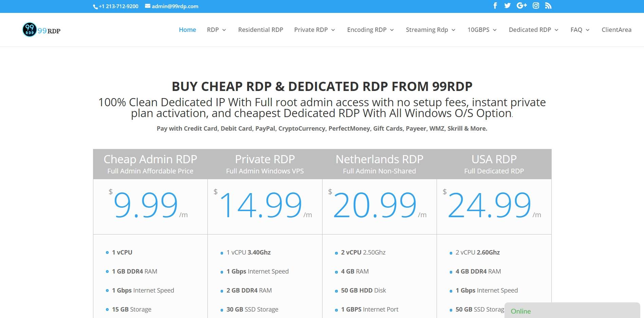Open Streaming Rdp menu item
Viewport: 644px width, 318px height.
tap(427, 30)
